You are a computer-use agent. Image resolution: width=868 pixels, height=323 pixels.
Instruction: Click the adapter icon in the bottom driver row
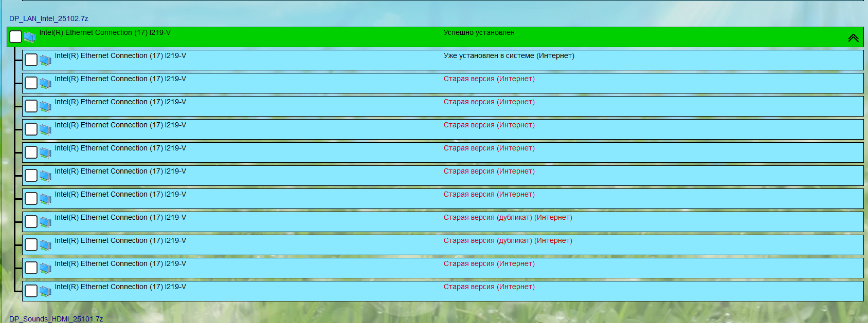pyautogui.click(x=45, y=291)
